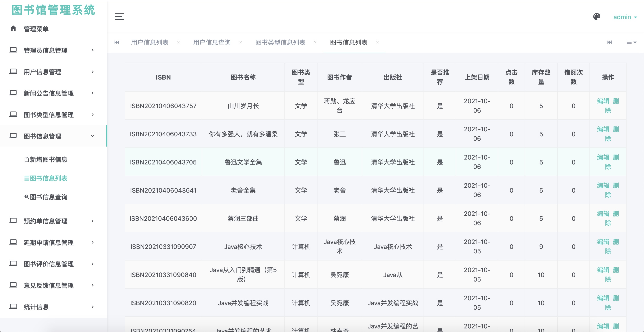Viewport: 644px width, 332px height.
Task: Expand the 延期申请信息管理 menu chevron
Action: pyautogui.click(x=93, y=242)
